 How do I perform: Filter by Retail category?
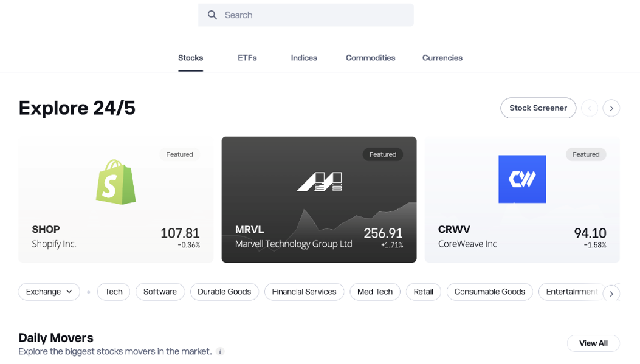tap(423, 292)
